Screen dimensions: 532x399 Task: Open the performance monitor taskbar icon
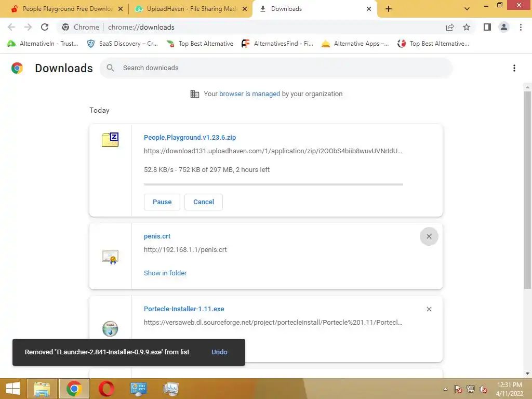tap(170, 389)
